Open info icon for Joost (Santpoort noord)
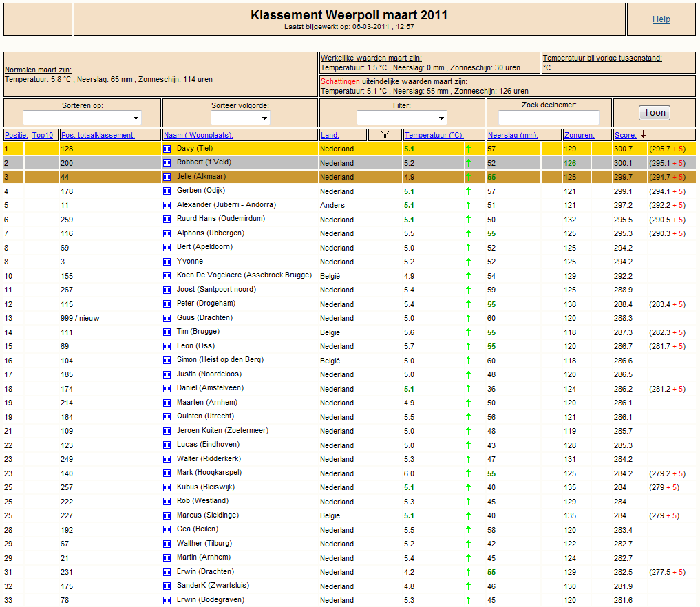700x607 pixels. click(x=167, y=290)
